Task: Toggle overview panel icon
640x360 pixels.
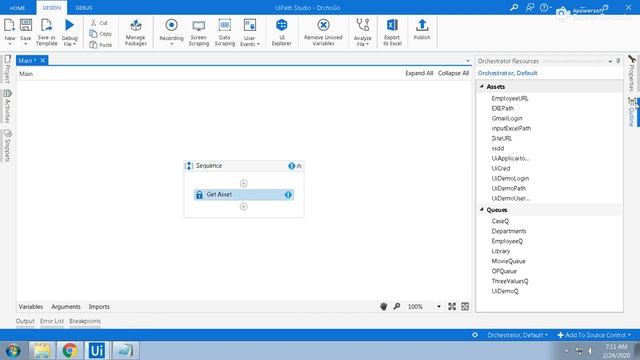Action: (x=465, y=307)
